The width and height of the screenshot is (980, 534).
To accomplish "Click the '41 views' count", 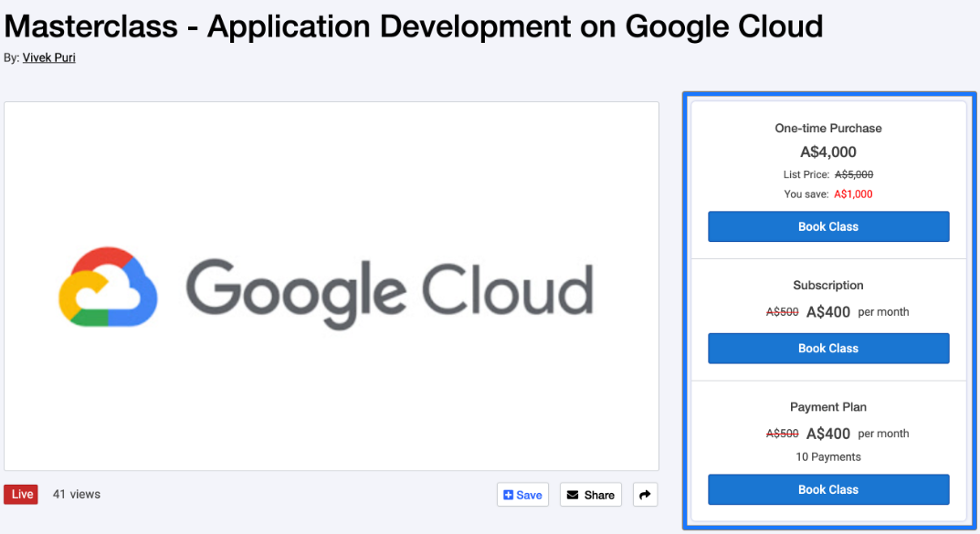I will point(76,494).
